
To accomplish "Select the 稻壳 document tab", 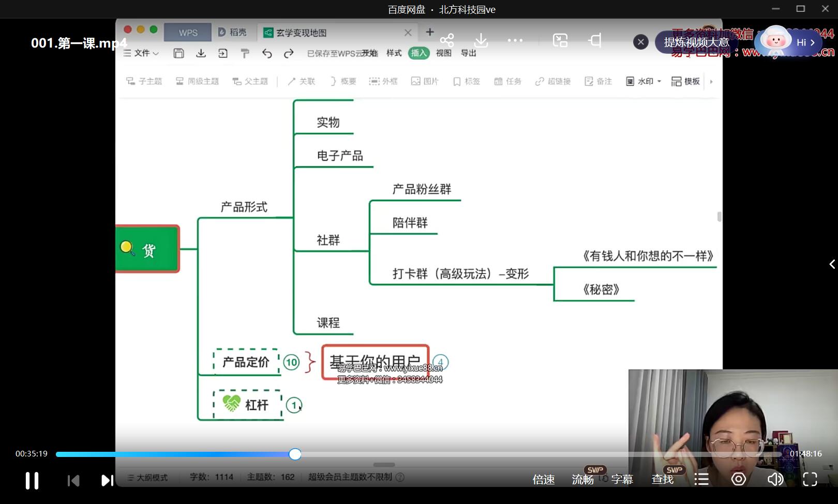I will point(233,32).
